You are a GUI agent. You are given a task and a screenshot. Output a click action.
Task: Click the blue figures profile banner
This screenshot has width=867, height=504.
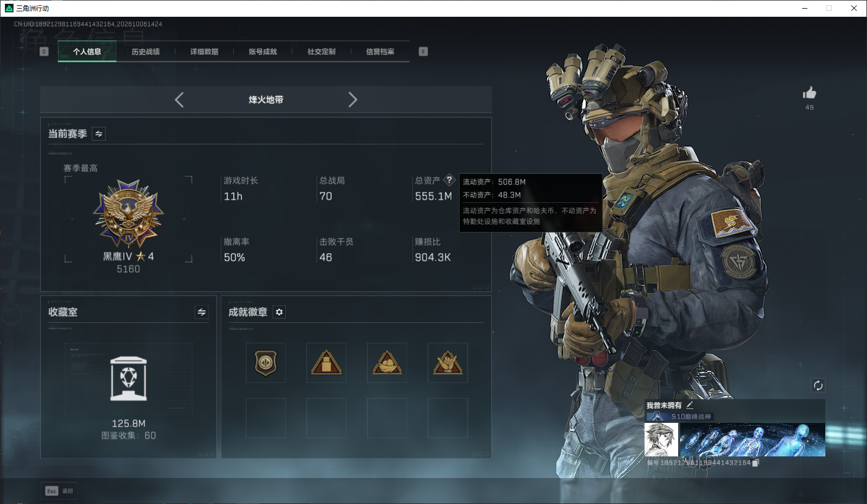752,440
